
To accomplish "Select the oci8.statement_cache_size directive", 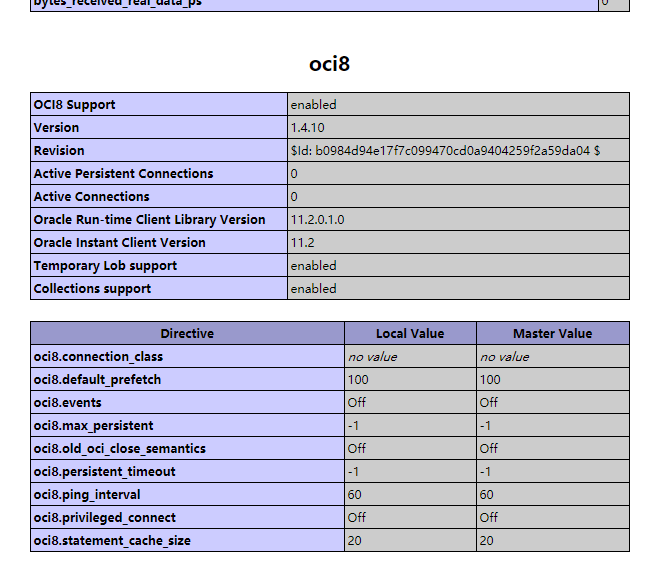I will pyautogui.click(x=112, y=541).
